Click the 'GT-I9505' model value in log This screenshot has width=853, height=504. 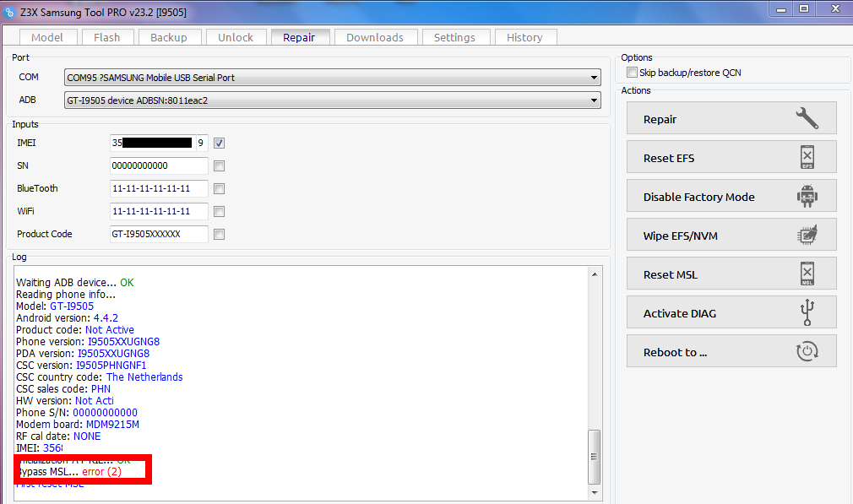click(x=72, y=306)
